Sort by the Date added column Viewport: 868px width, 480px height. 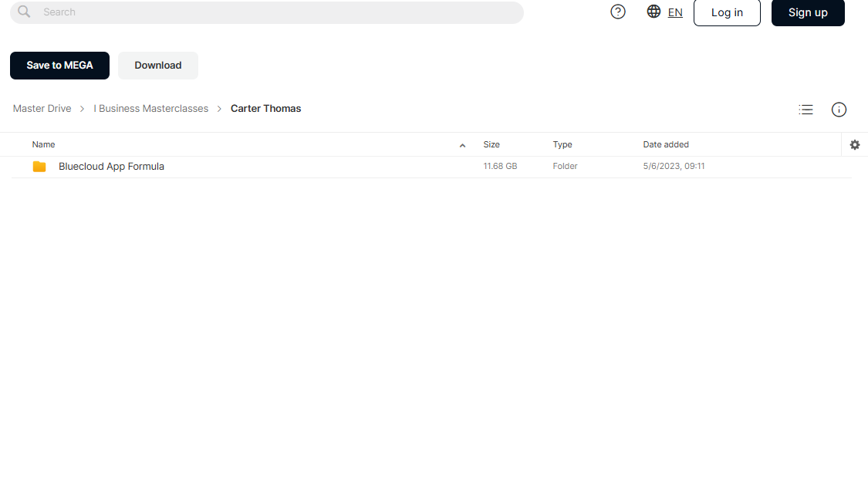666,144
